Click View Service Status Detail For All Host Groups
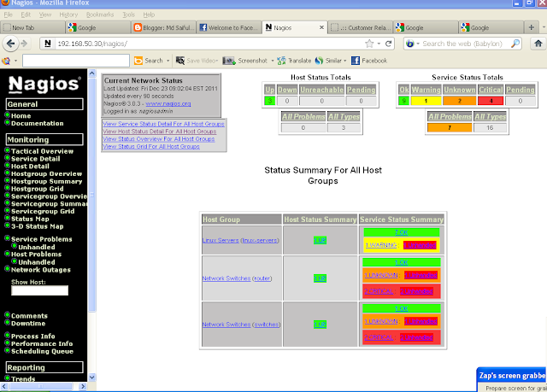The width and height of the screenshot is (547, 392). pos(163,124)
